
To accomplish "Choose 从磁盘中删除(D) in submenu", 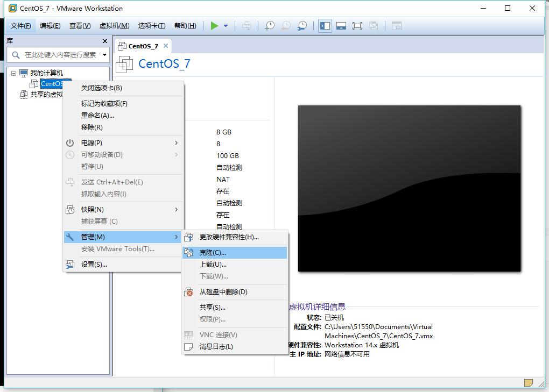I will 235,291.
